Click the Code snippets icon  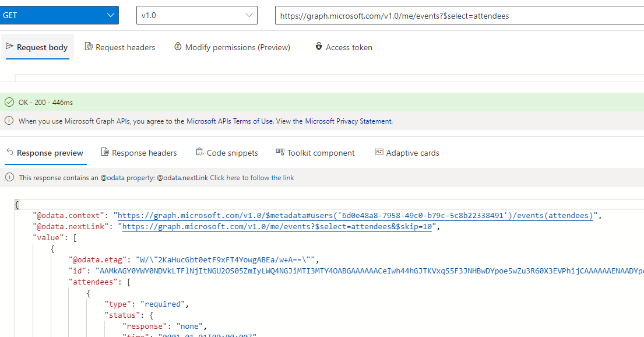point(200,152)
